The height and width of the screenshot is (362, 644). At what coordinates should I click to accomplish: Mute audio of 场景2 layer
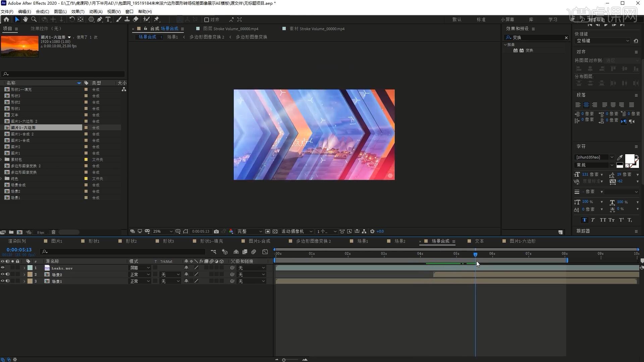click(x=7, y=275)
